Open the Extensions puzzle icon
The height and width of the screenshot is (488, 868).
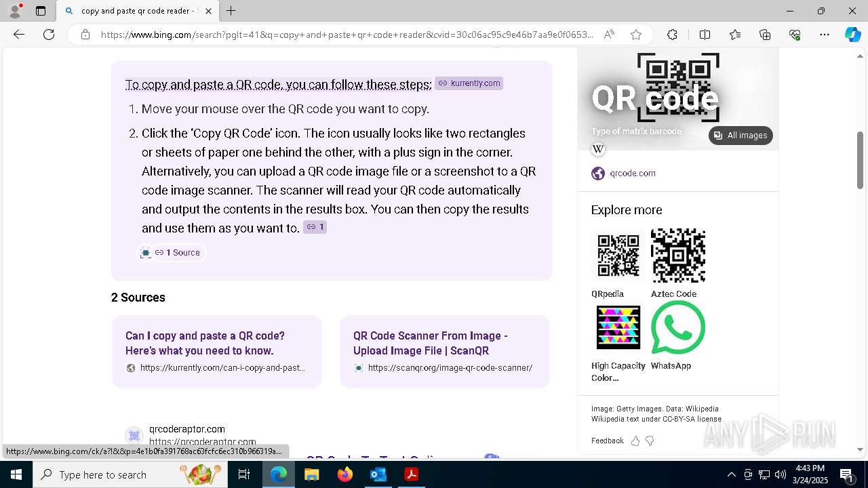[x=672, y=35]
